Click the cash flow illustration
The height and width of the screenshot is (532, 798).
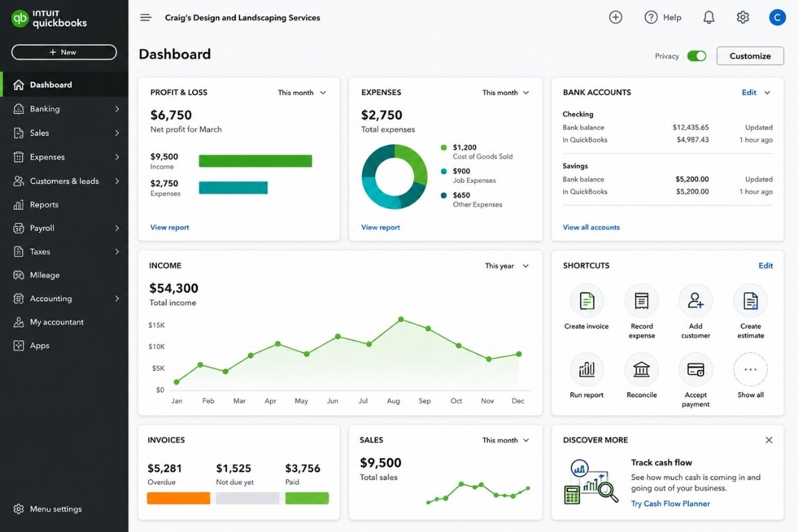[x=591, y=482]
